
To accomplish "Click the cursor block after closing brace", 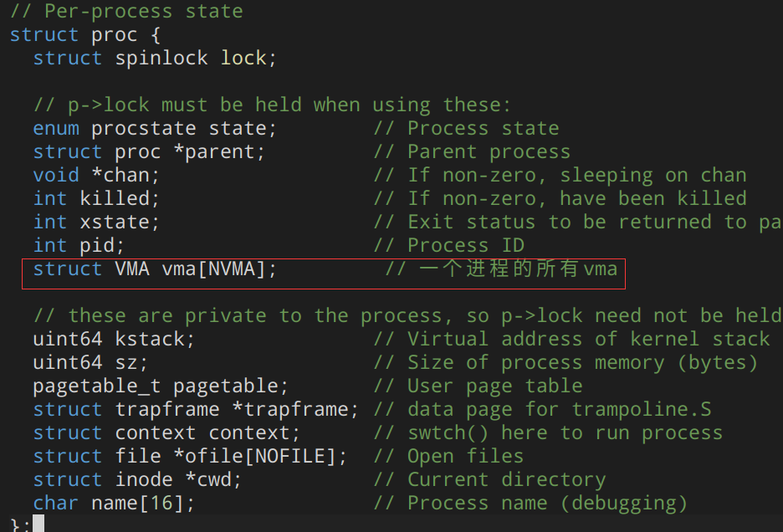I will (x=38, y=524).
